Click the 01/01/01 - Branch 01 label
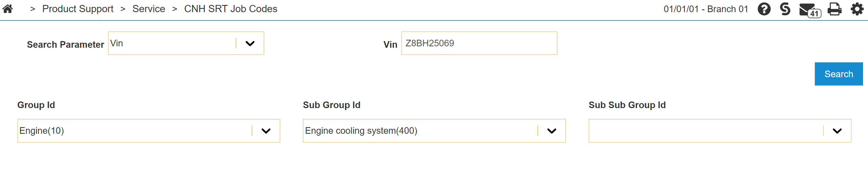Viewport: 868px width, 171px height. coord(706,9)
